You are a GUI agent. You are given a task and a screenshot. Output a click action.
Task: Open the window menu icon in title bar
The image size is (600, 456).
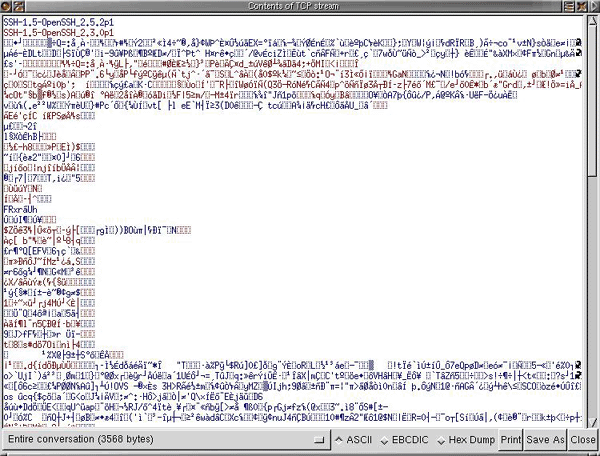tap(7, 6)
